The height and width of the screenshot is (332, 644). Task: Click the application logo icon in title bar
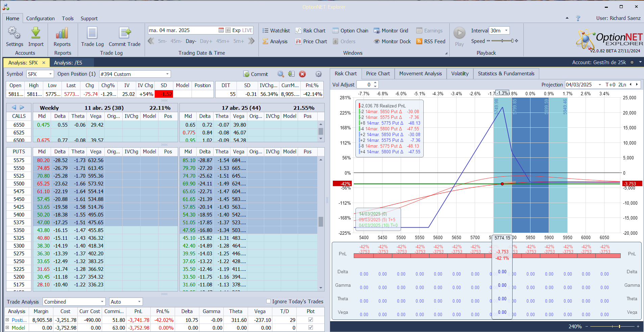6,7
